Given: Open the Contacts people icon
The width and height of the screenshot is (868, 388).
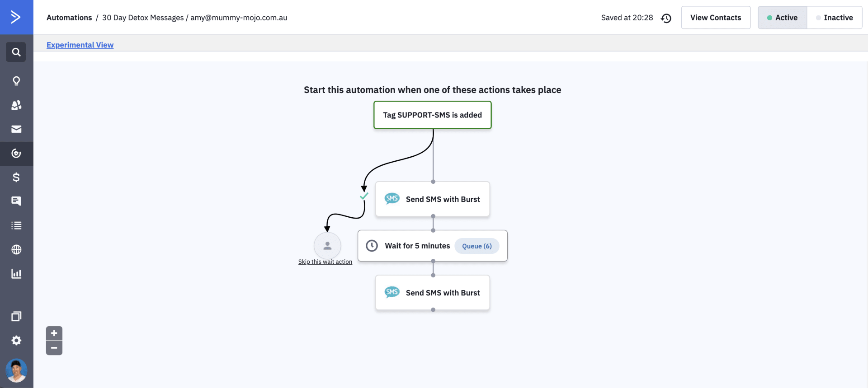Looking at the screenshot, I should pyautogui.click(x=16, y=105).
